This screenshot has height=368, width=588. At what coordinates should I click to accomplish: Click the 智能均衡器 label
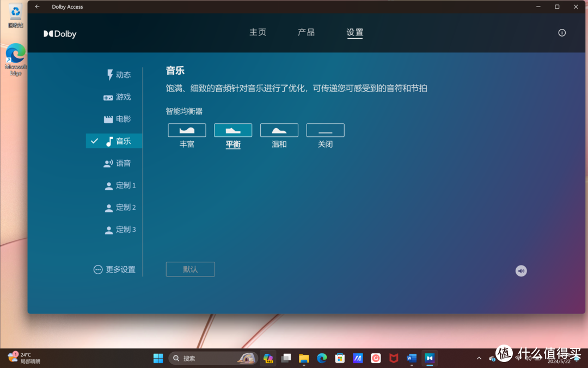pos(184,111)
